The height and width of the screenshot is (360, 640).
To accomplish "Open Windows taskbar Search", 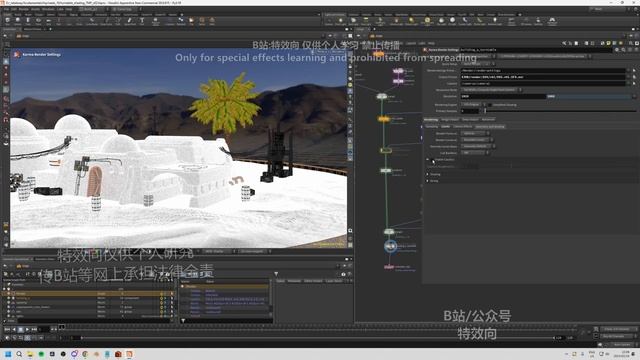I will (19, 354).
